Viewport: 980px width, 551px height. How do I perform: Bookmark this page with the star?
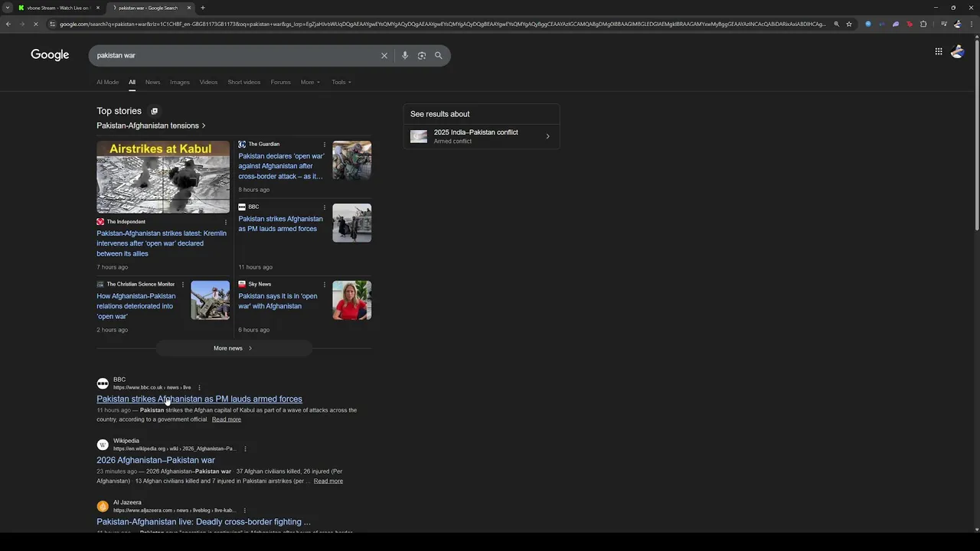point(849,24)
